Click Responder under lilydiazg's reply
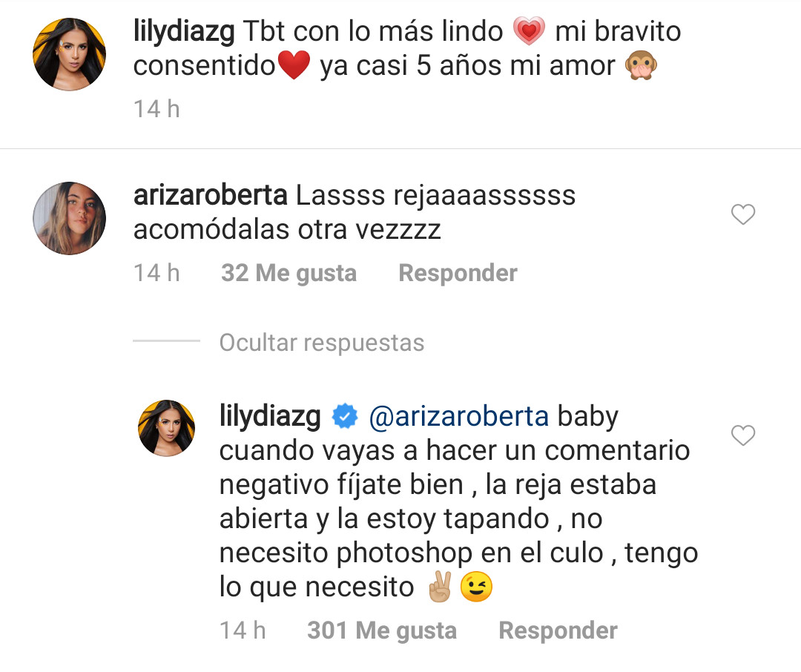Image resolution: width=801 pixels, height=672 pixels. pyautogui.click(x=558, y=630)
